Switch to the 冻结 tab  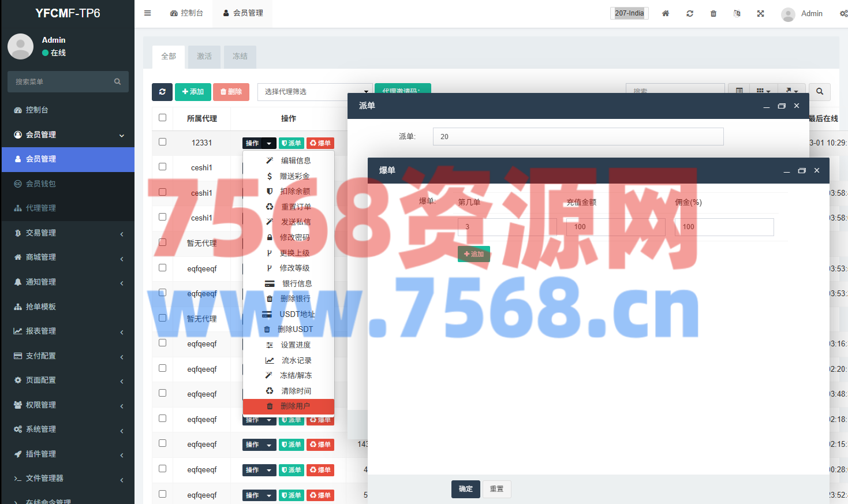(x=240, y=57)
